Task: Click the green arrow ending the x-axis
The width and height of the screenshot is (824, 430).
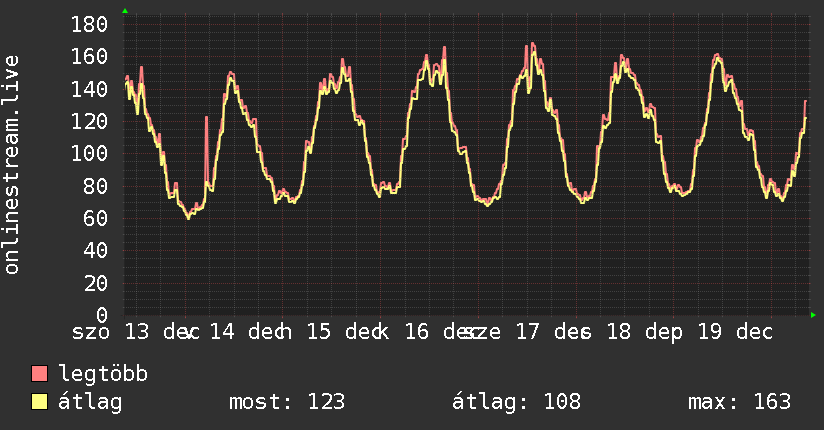Action: tap(813, 315)
